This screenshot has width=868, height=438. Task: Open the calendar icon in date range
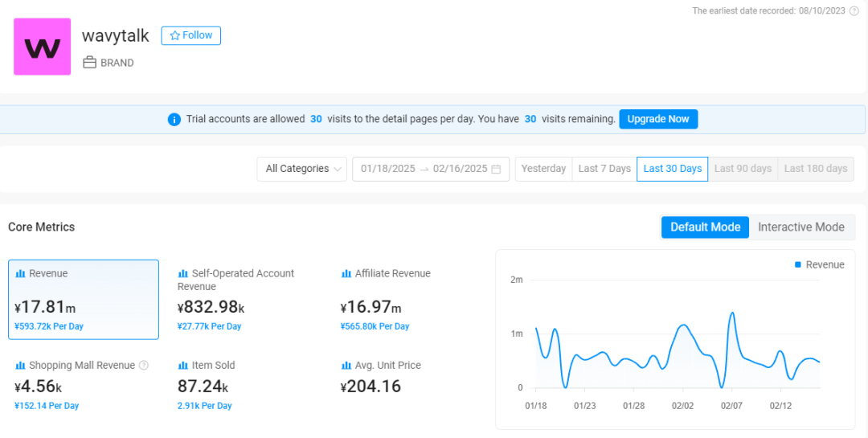[x=496, y=169]
